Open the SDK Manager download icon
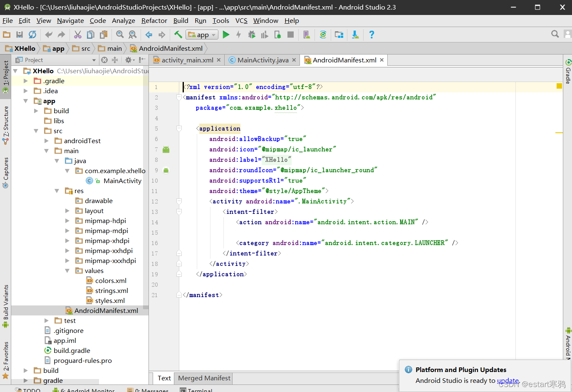 coord(355,35)
